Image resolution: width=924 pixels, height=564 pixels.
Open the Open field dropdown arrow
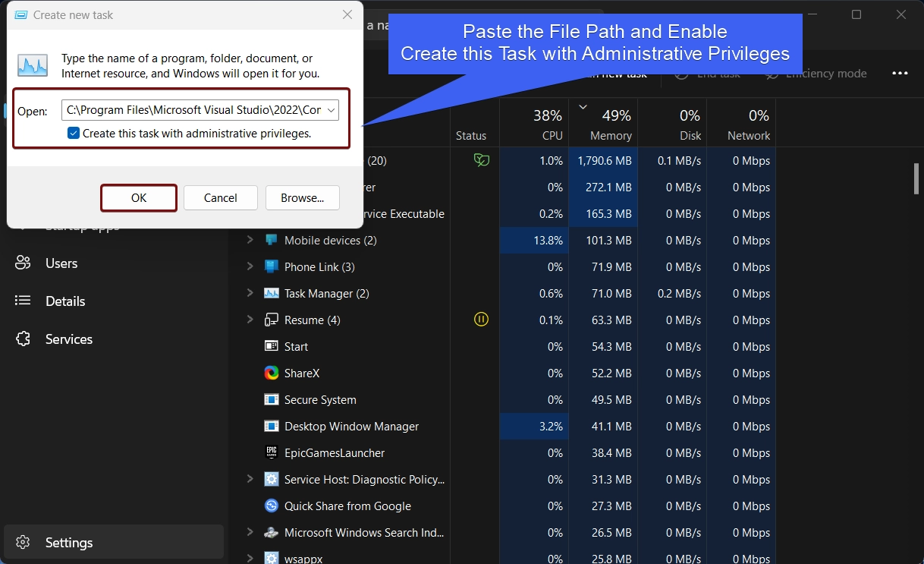[x=330, y=110]
